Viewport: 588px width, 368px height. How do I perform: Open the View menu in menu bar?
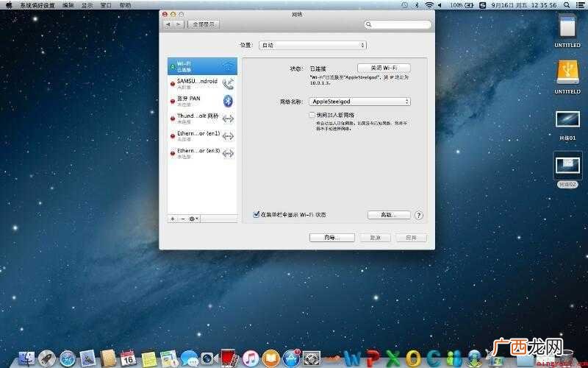point(87,5)
